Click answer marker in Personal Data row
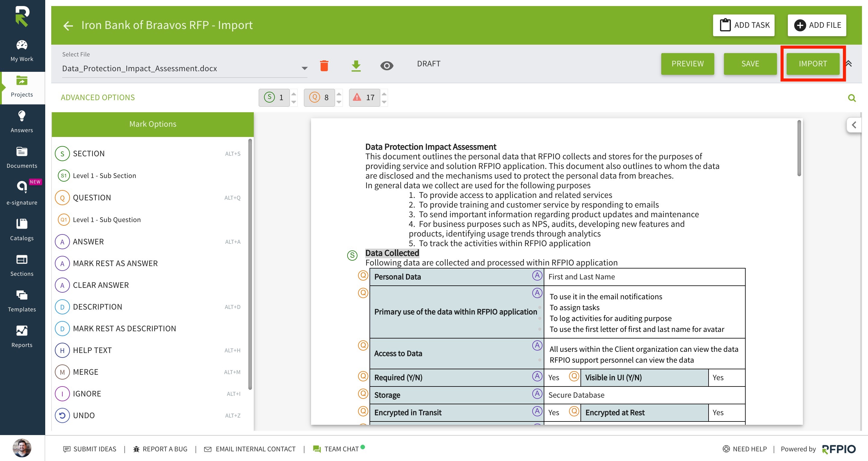 pos(537,275)
